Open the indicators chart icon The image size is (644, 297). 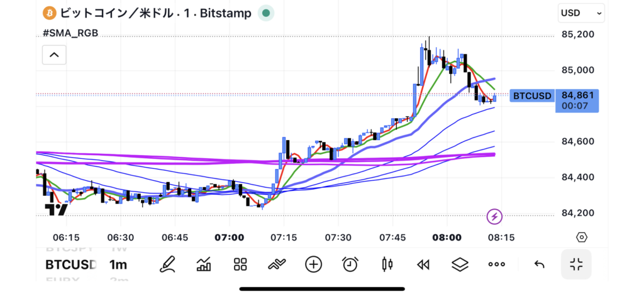tap(203, 264)
